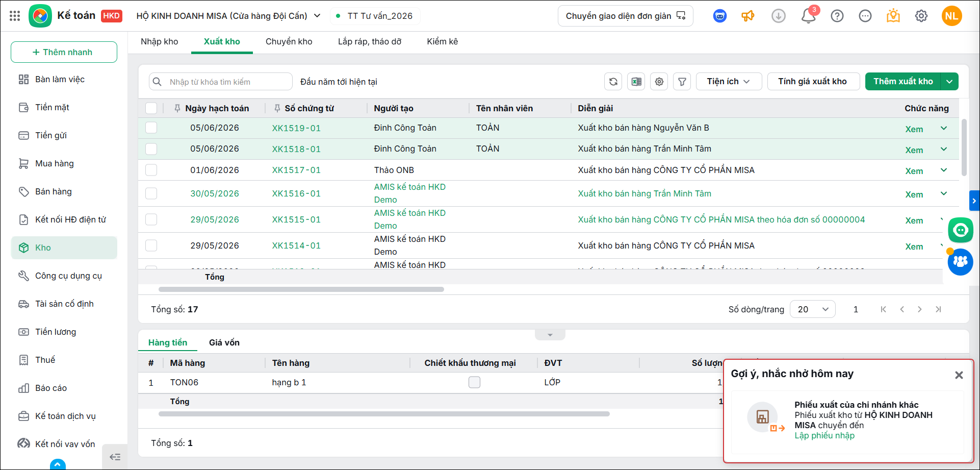
Task: Check the row XK1515-01 checkbox
Action: coord(151,219)
